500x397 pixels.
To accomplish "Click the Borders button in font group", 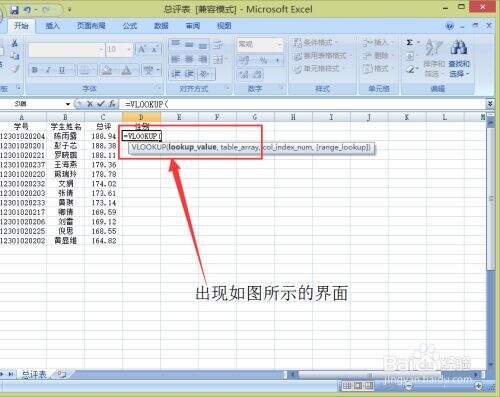I will click(x=87, y=70).
